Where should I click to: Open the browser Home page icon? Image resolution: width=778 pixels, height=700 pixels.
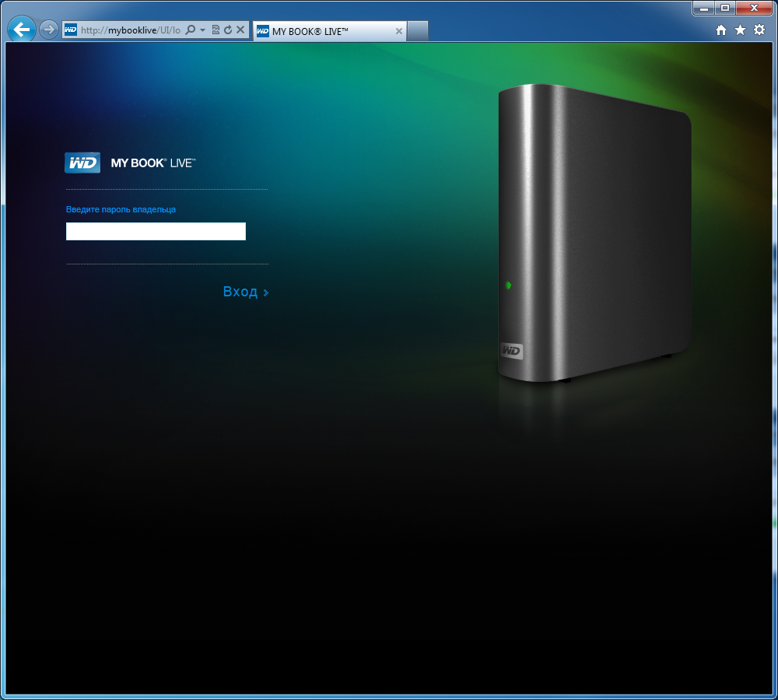click(x=721, y=30)
